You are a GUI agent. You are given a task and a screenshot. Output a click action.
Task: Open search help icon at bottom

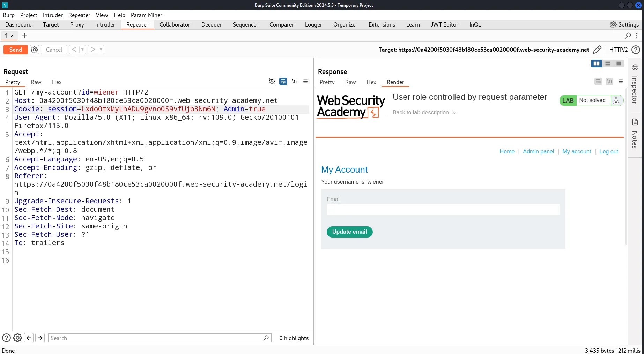[x=6, y=338]
